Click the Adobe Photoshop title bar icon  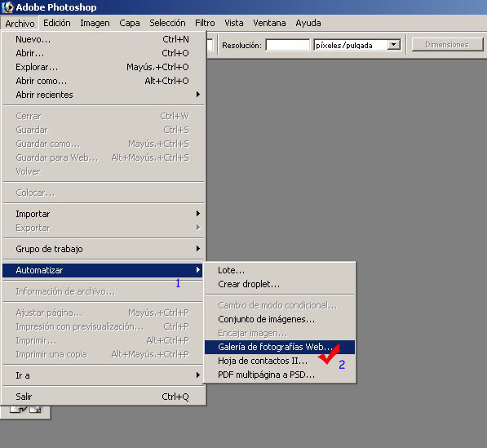click(7, 7)
